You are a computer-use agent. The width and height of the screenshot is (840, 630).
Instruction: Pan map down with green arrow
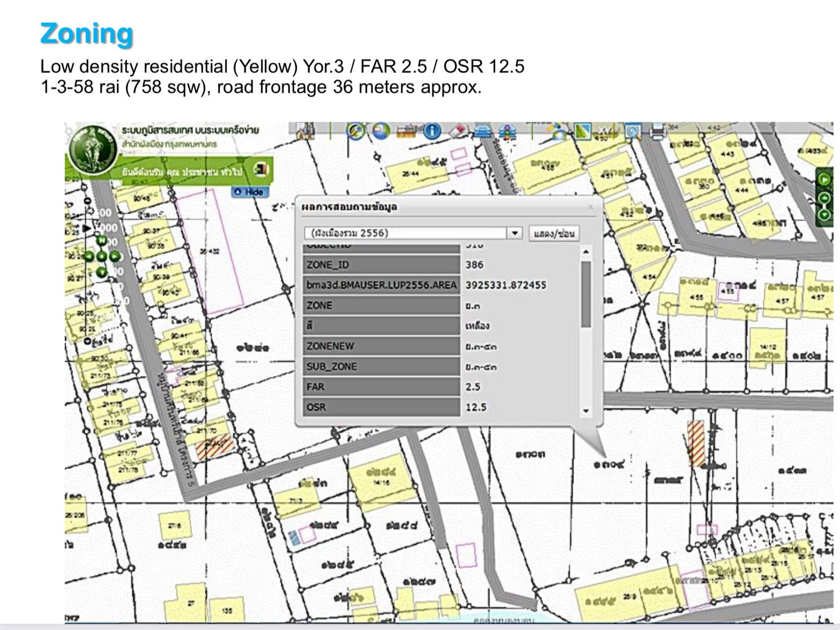[x=102, y=272]
